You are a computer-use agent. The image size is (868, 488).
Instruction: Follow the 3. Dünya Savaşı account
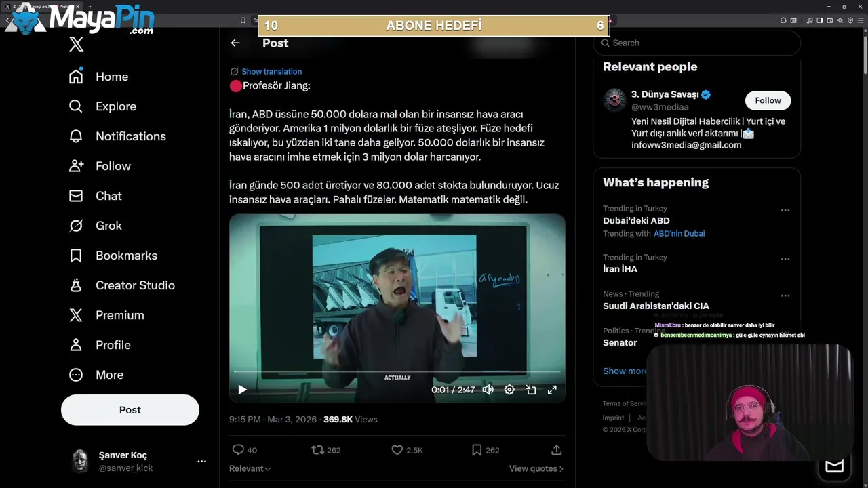coord(768,100)
